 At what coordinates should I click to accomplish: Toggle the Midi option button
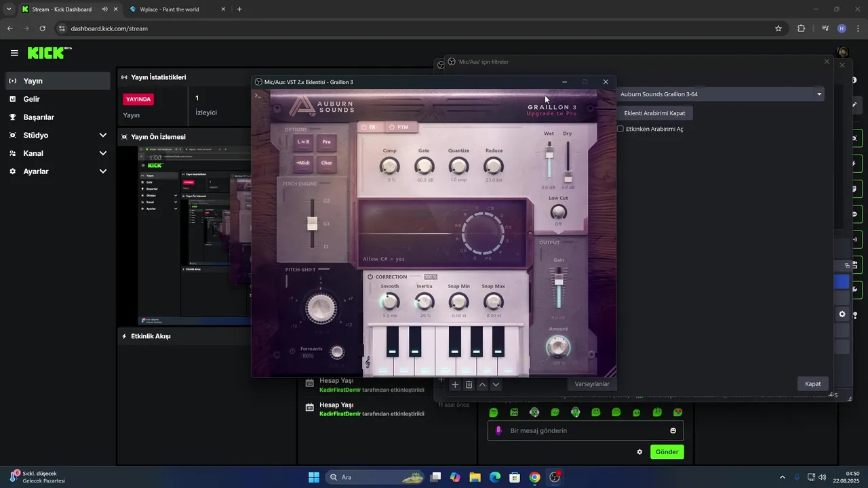pos(303,163)
